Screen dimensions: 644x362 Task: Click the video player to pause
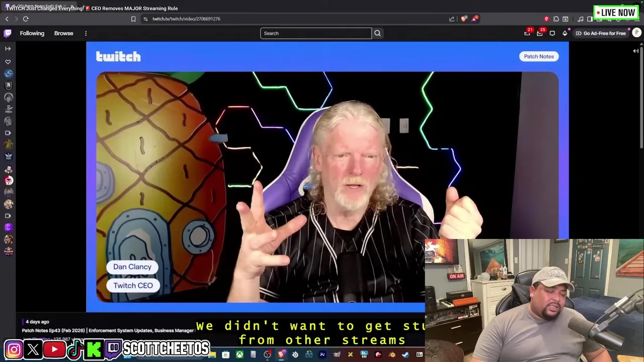tap(327, 177)
